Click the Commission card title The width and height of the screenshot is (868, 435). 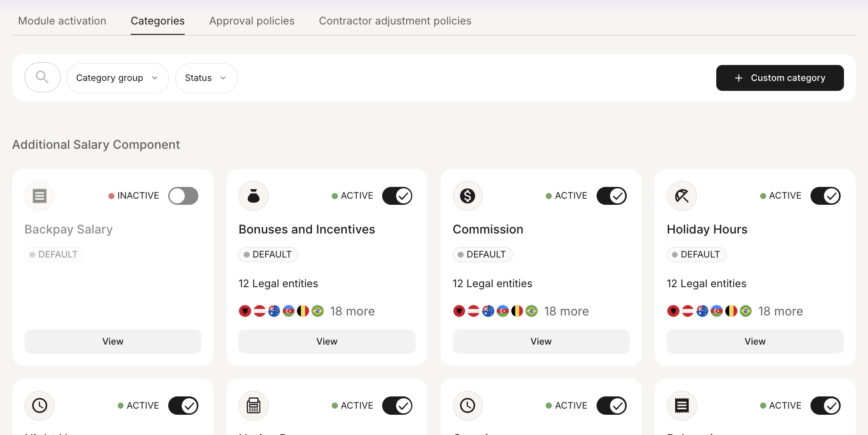coord(488,229)
